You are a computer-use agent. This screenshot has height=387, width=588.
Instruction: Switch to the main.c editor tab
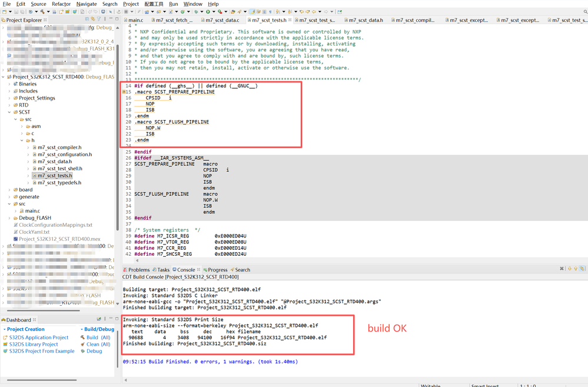point(133,20)
